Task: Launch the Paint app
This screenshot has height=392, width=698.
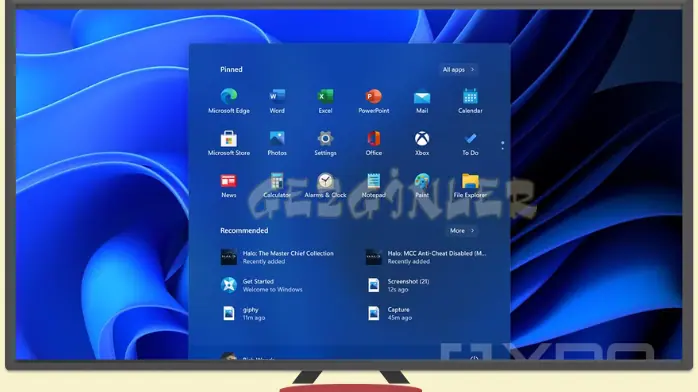Action: [x=422, y=186]
